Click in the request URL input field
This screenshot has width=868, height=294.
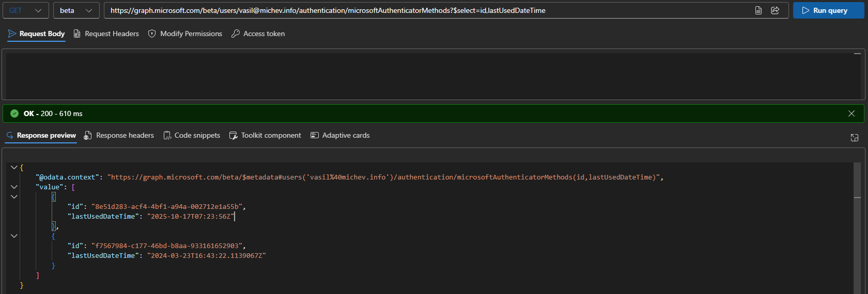point(424,10)
